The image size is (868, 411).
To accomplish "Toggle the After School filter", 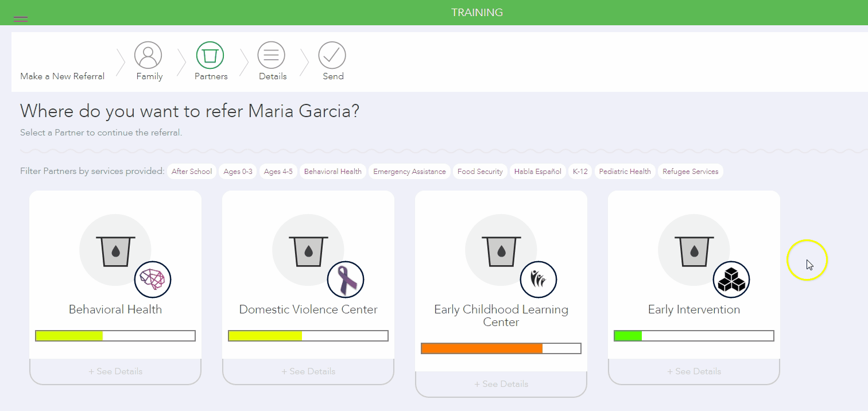I will [192, 172].
